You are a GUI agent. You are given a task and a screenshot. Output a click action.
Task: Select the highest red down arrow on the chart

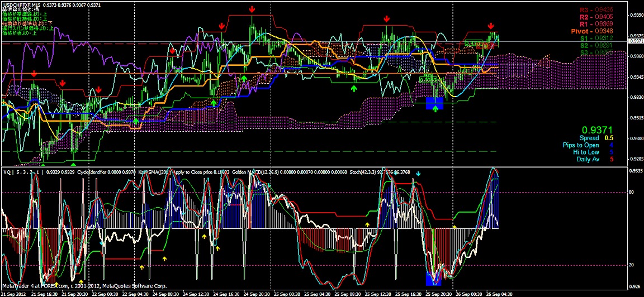253,9
